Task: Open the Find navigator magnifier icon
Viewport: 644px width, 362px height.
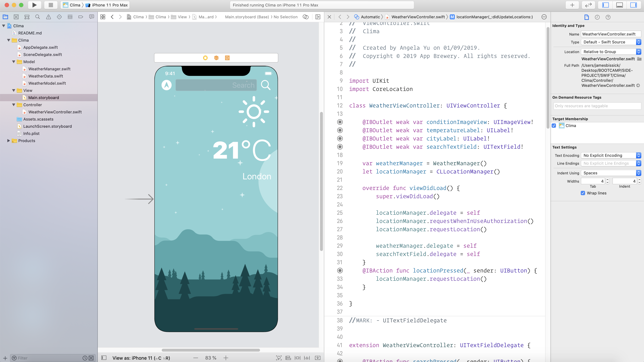Action: (38, 17)
